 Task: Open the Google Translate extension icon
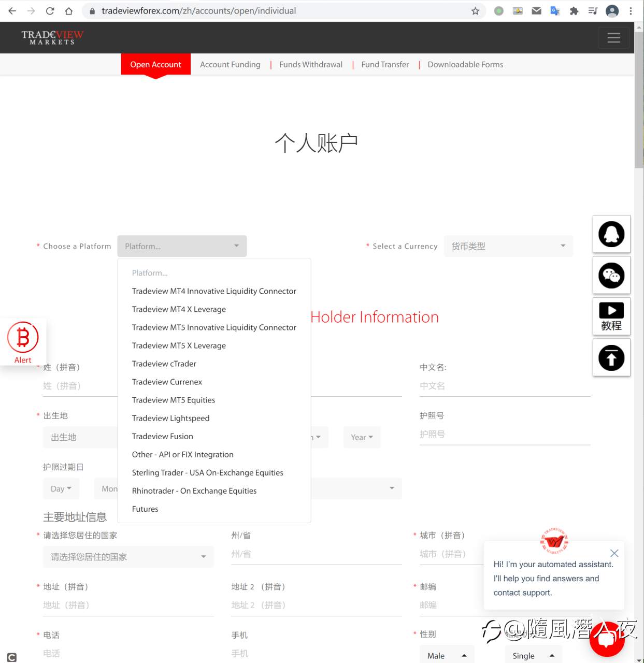tap(555, 11)
